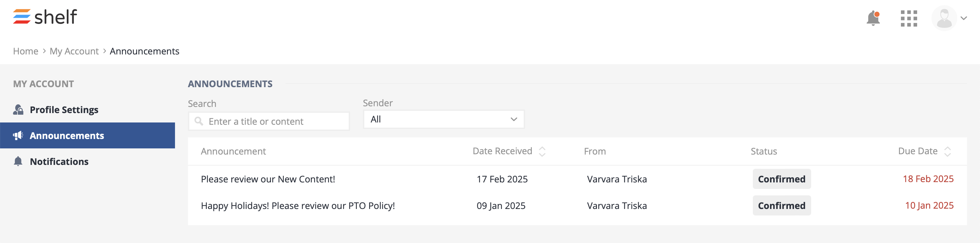Click the user avatar icon

click(x=944, y=18)
